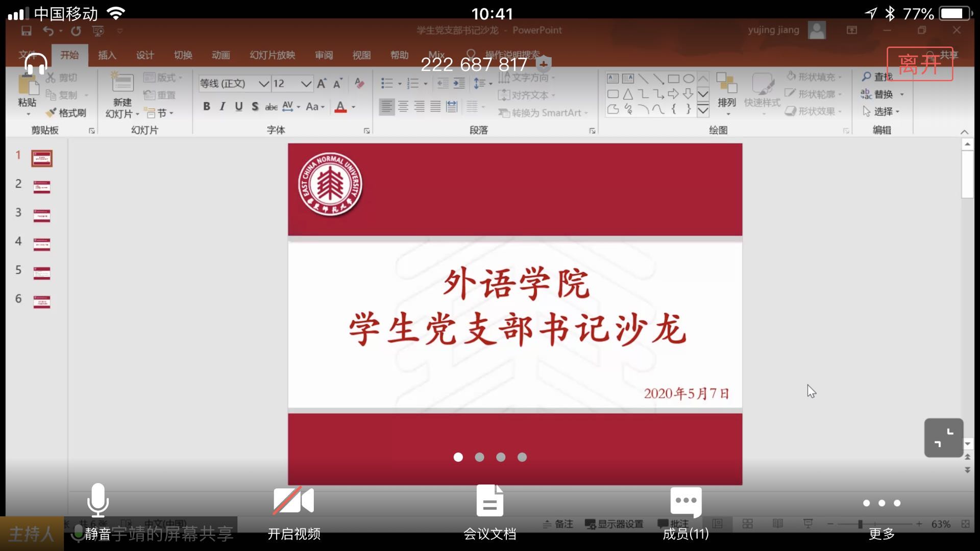The width and height of the screenshot is (980, 551).
Task: Tap the headphone audio icon
Action: coord(36,64)
